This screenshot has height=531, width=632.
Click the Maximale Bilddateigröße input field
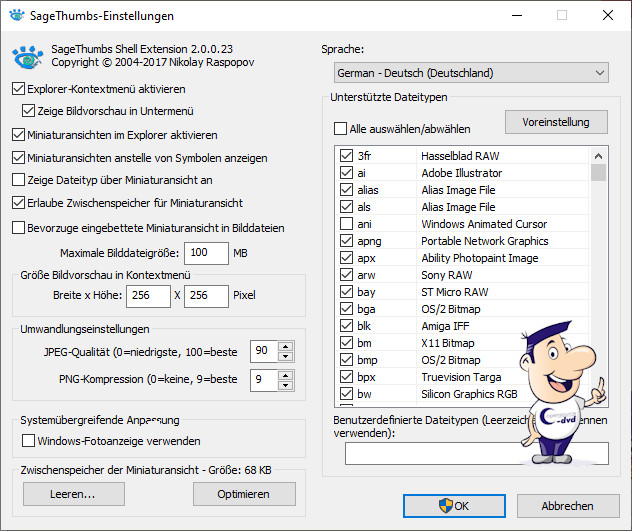pos(208,253)
